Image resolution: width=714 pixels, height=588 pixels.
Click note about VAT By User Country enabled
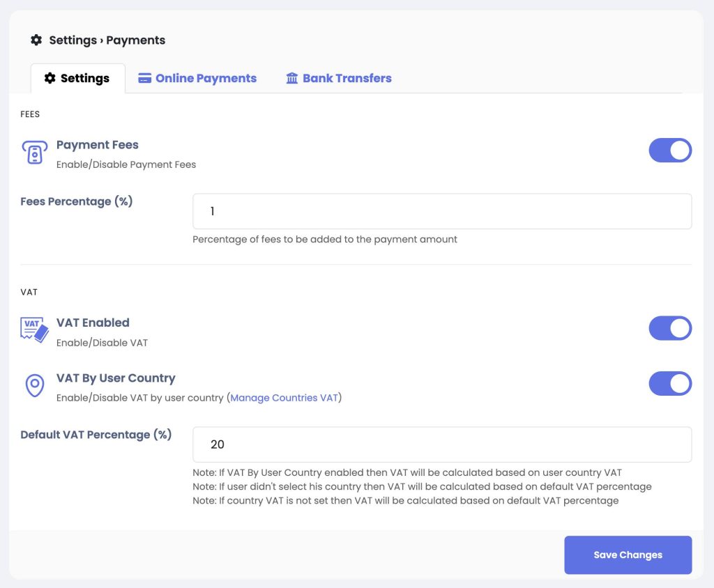click(x=407, y=472)
